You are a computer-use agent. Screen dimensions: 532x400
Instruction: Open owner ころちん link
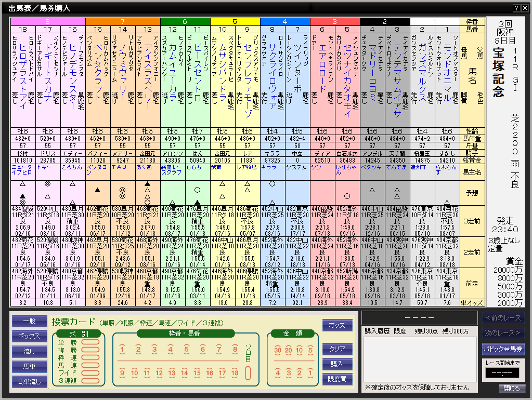click(x=72, y=167)
